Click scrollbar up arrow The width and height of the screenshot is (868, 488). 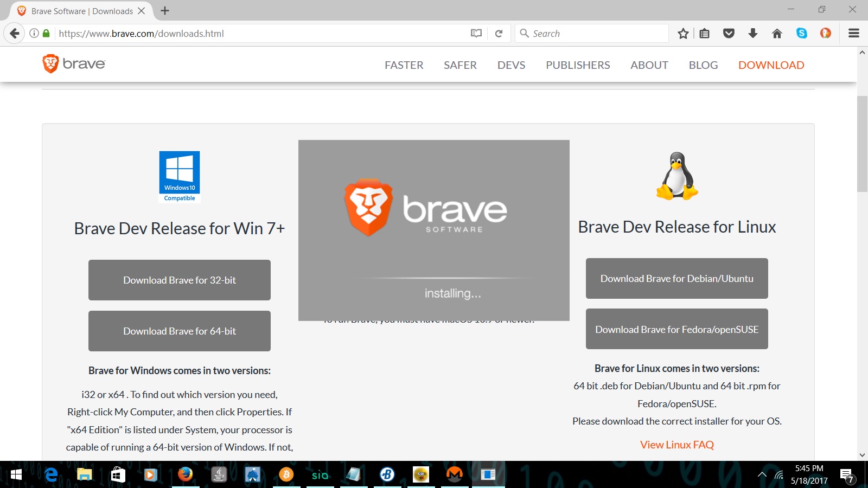pos(862,53)
